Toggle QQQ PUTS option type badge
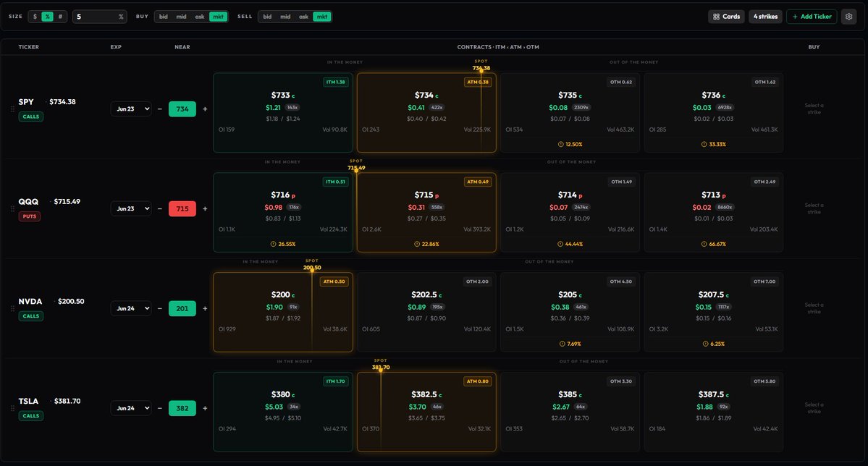The width and height of the screenshot is (868, 466). [30, 216]
